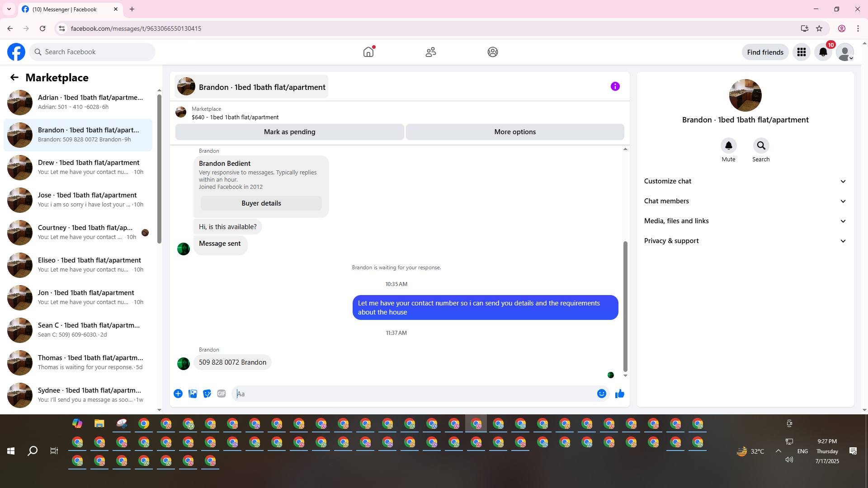868x488 pixels.
Task: Click Mark as pending
Action: click(x=290, y=132)
